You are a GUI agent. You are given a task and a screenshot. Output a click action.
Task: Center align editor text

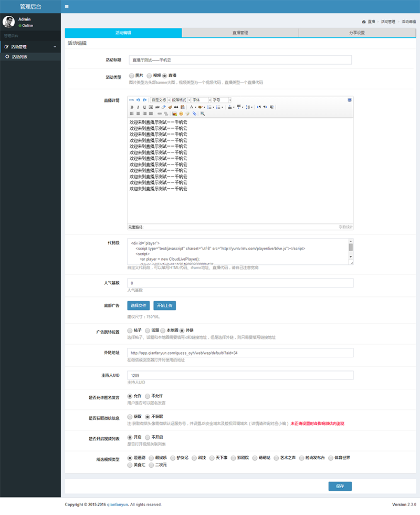coord(138,114)
